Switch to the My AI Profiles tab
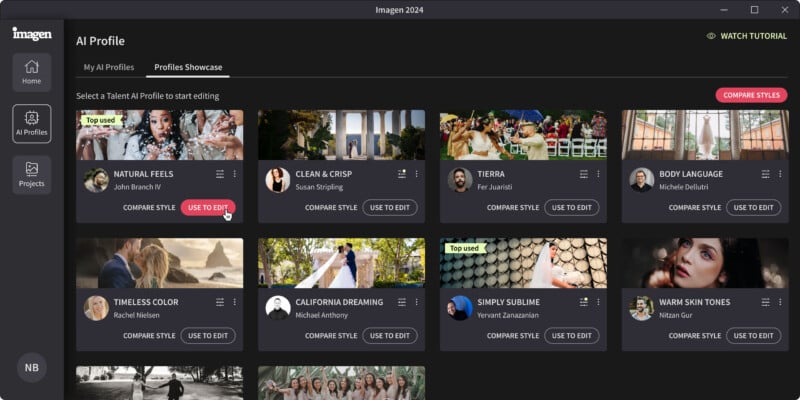The height and width of the screenshot is (400, 800). point(109,67)
